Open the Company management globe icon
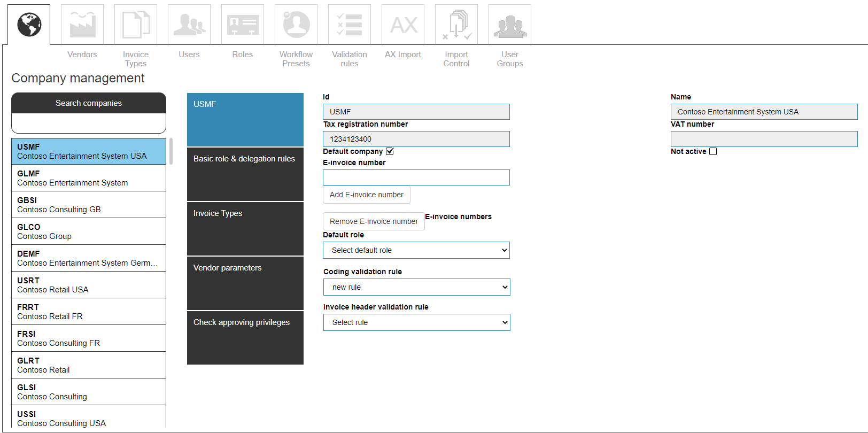 click(x=29, y=25)
